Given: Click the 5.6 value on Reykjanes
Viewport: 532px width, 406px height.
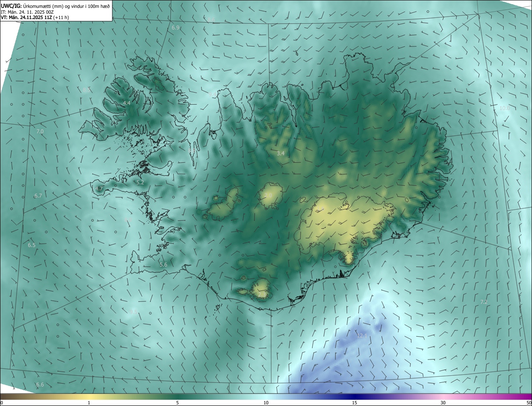Looking at the screenshot, I should 163,264.
